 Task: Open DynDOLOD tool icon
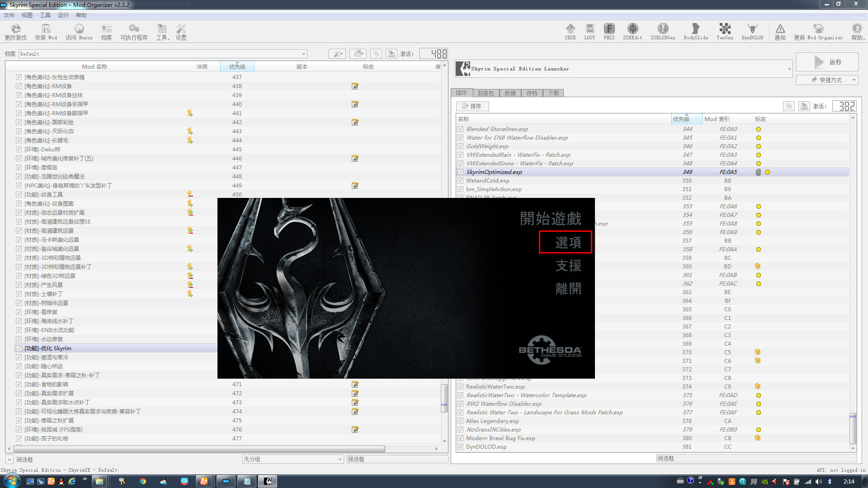click(x=752, y=31)
